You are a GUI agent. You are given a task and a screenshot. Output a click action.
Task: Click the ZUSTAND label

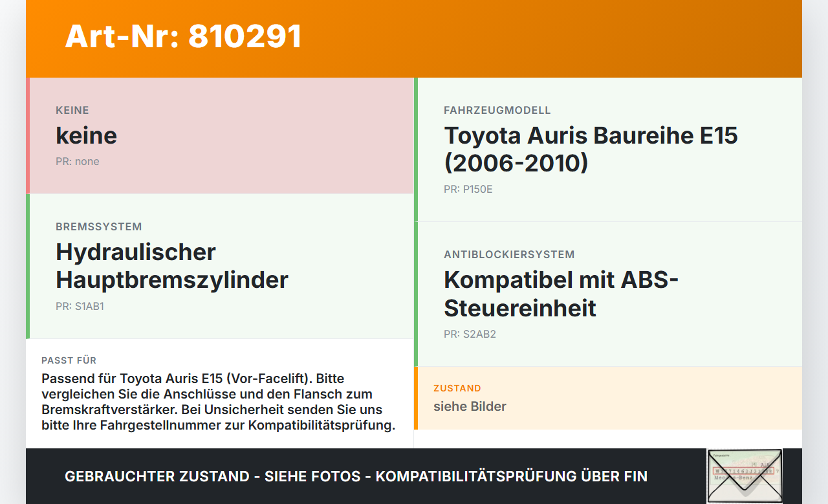tap(457, 388)
